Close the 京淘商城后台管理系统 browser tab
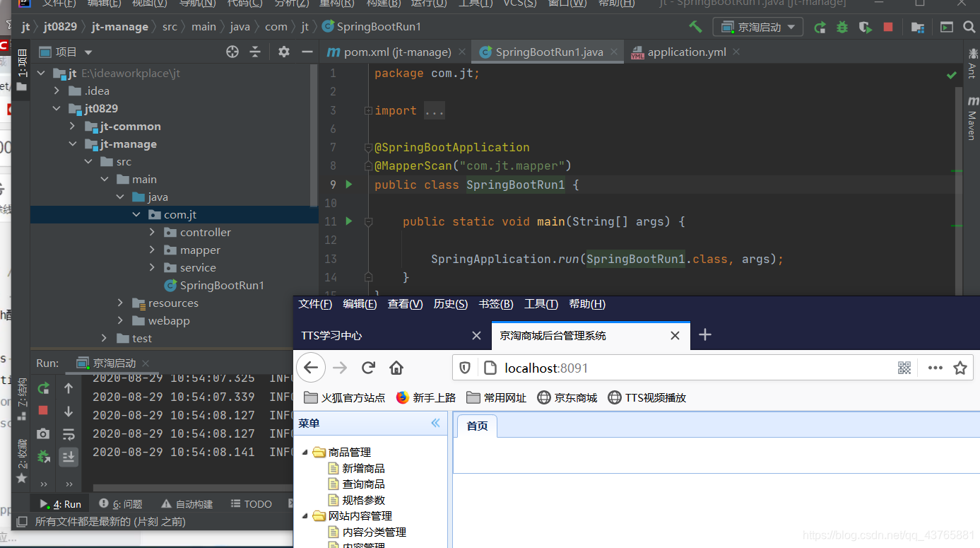This screenshot has height=548, width=980. tap(675, 335)
